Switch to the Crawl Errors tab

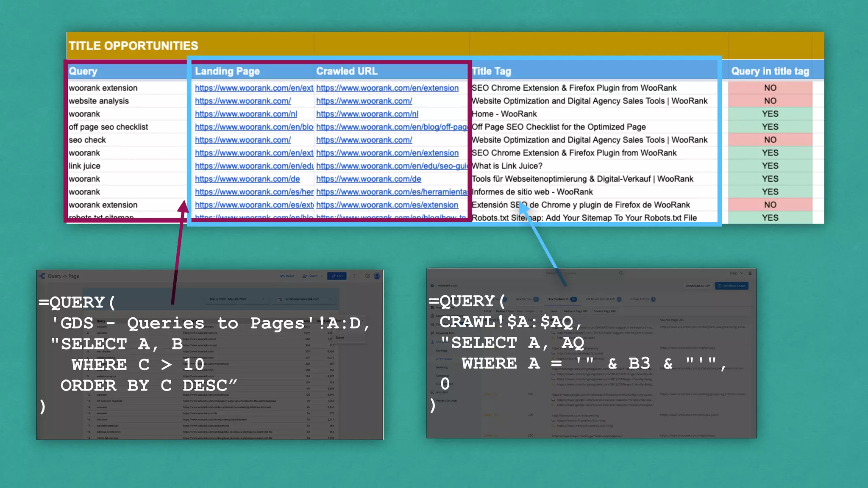pos(643,299)
